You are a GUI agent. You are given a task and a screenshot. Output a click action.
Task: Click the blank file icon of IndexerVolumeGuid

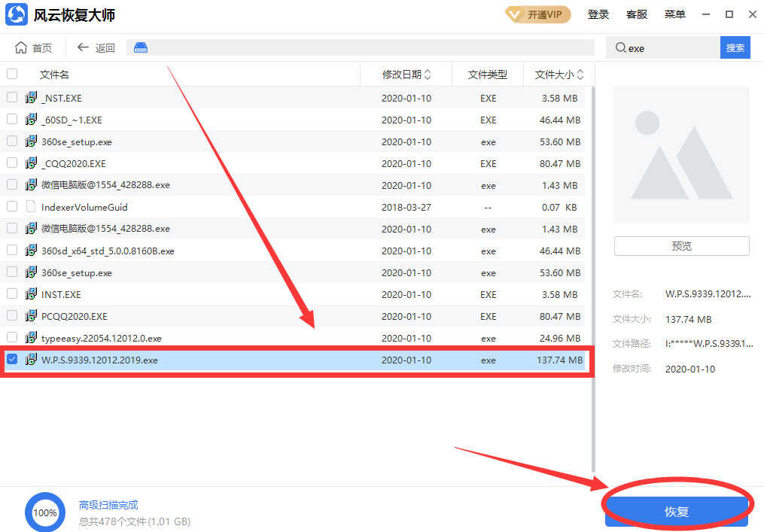click(32, 207)
